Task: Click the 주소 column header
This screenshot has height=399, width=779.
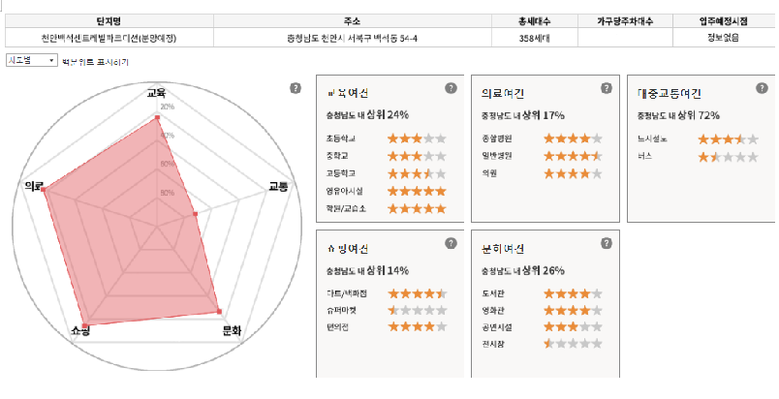Action: (353, 21)
